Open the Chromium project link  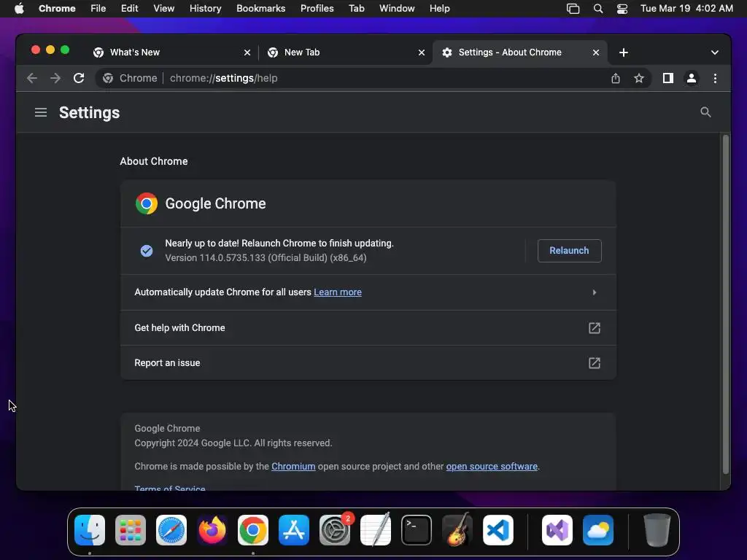click(x=293, y=466)
